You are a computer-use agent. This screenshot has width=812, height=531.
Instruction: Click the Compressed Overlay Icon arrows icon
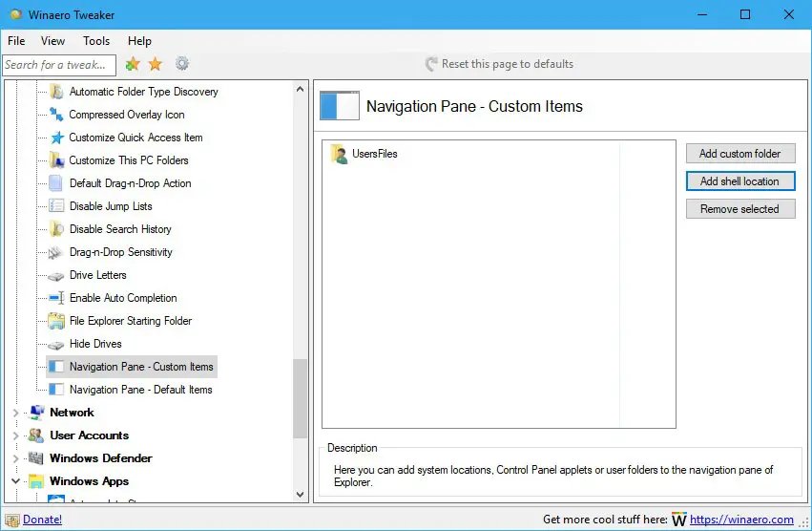click(x=56, y=114)
